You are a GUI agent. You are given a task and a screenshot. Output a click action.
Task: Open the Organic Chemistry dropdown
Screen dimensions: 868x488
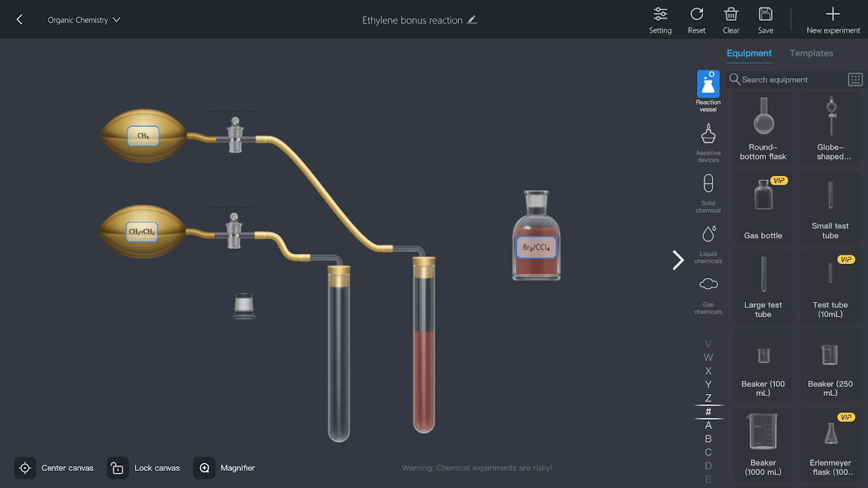[x=84, y=20]
